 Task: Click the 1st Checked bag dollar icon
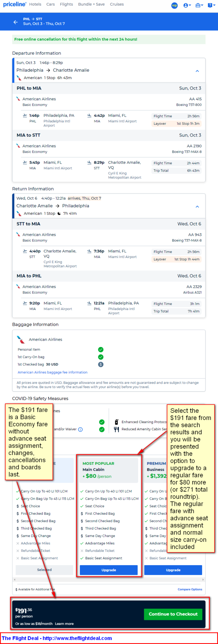tap(101, 364)
